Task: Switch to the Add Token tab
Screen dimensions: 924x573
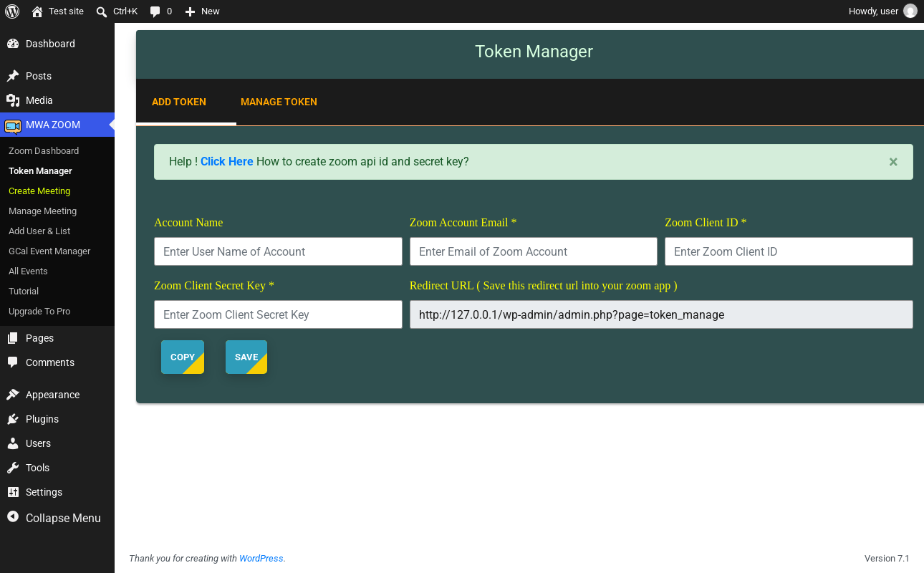Action: click(179, 102)
